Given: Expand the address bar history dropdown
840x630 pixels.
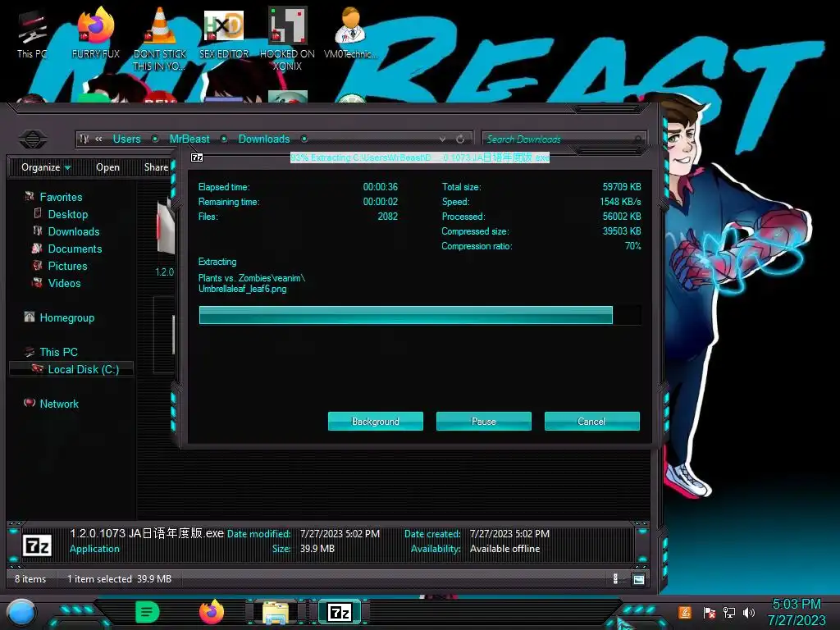Looking at the screenshot, I should click(x=442, y=139).
